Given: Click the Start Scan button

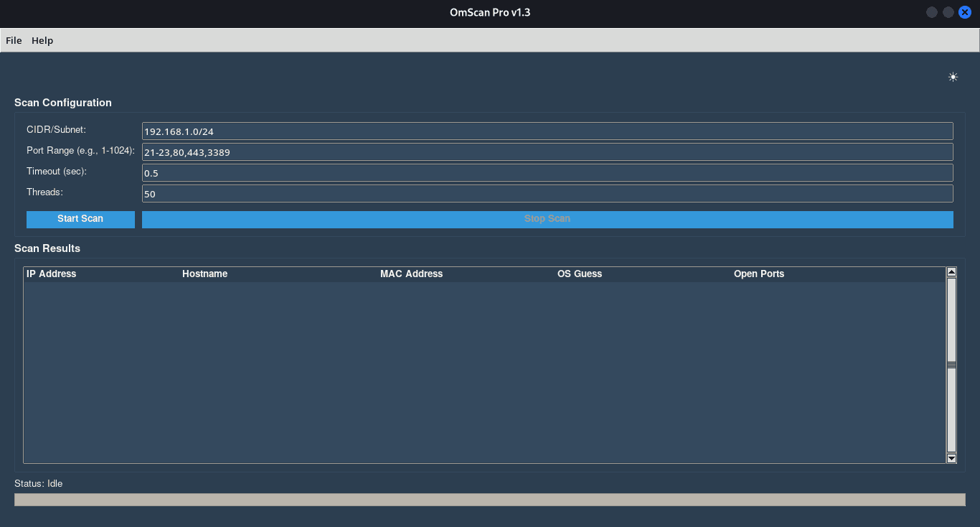Looking at the screenshot, I should (80, 219).
